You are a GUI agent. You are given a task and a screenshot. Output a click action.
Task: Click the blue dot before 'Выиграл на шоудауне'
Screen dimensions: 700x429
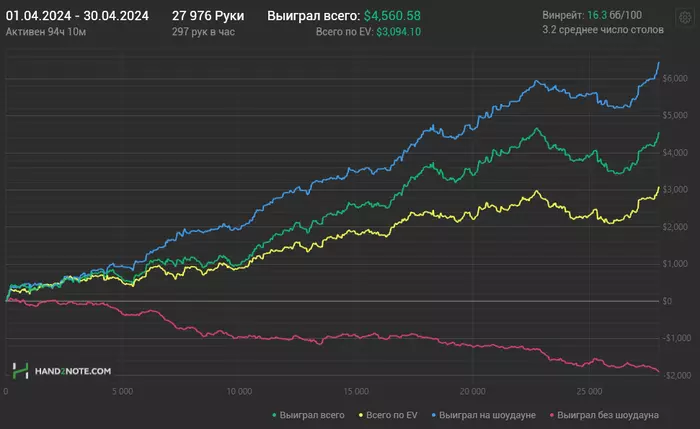[433, 415]
